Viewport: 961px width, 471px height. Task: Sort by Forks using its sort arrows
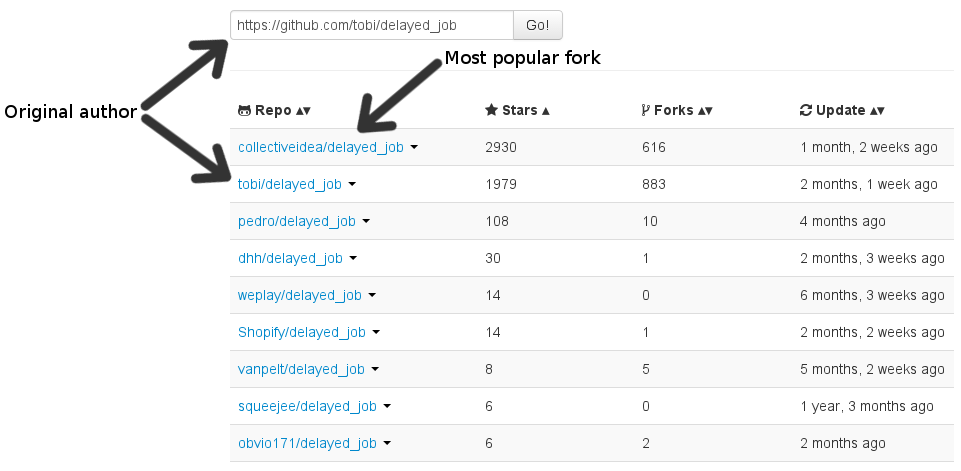click(705, 111)
